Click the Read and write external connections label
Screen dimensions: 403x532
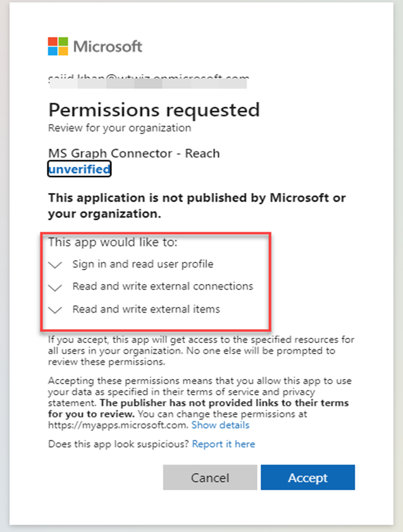tap(163, 287)
